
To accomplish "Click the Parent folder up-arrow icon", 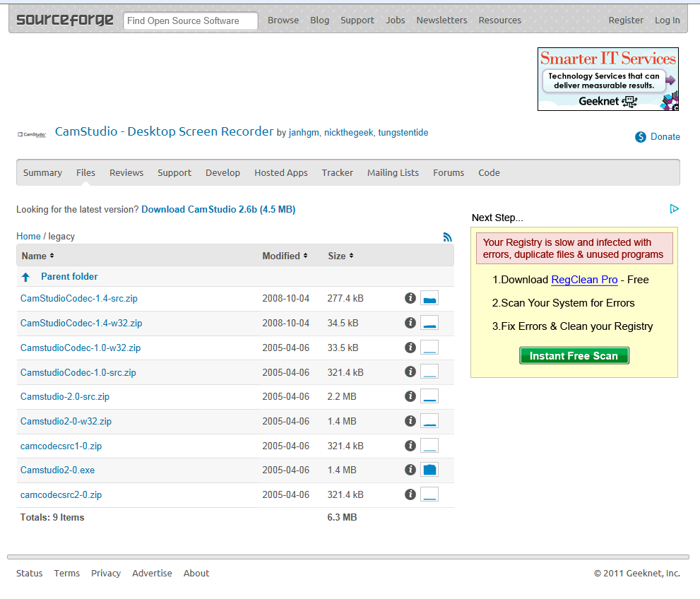I will click(26, 277).
